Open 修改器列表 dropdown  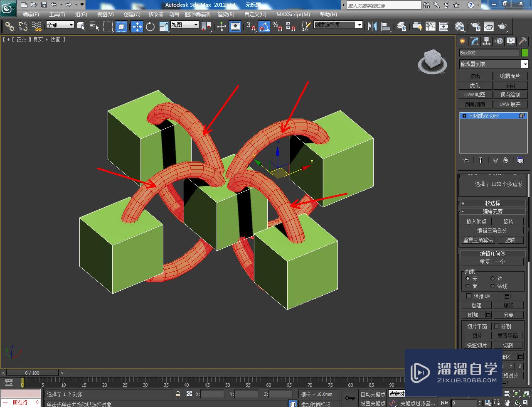494,64
